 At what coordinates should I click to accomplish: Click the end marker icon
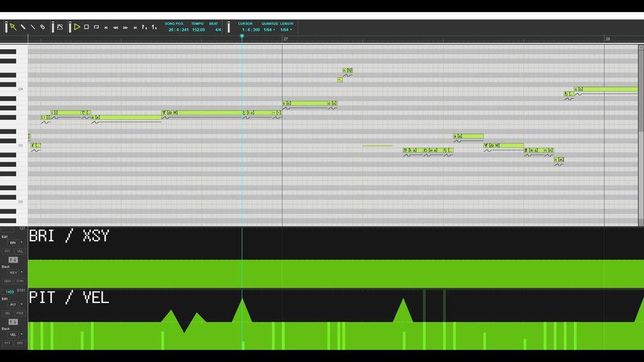point(154,27)
